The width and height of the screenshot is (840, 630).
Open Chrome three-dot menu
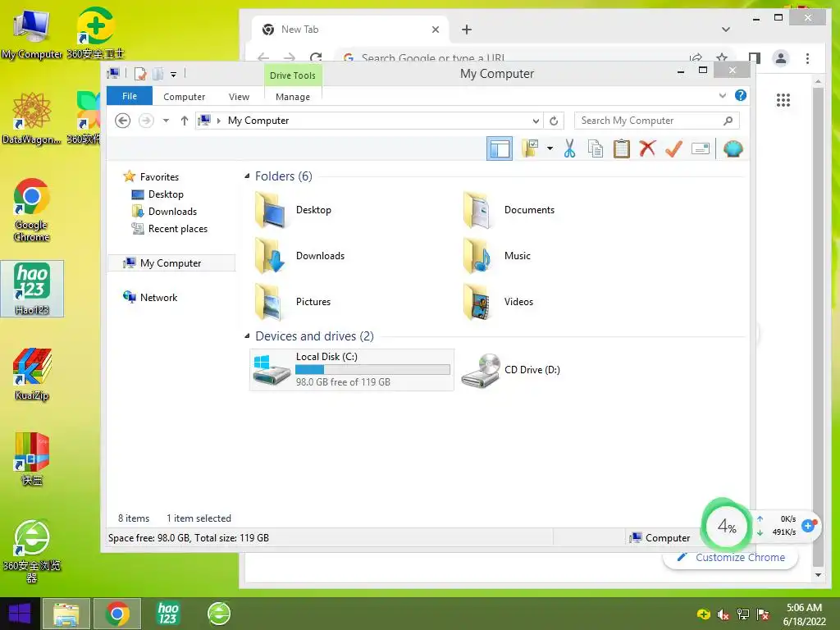(808, 58)
